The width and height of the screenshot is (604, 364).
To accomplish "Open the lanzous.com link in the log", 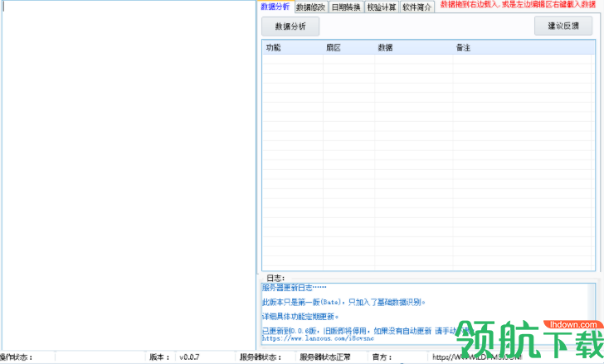I will 318,338.
